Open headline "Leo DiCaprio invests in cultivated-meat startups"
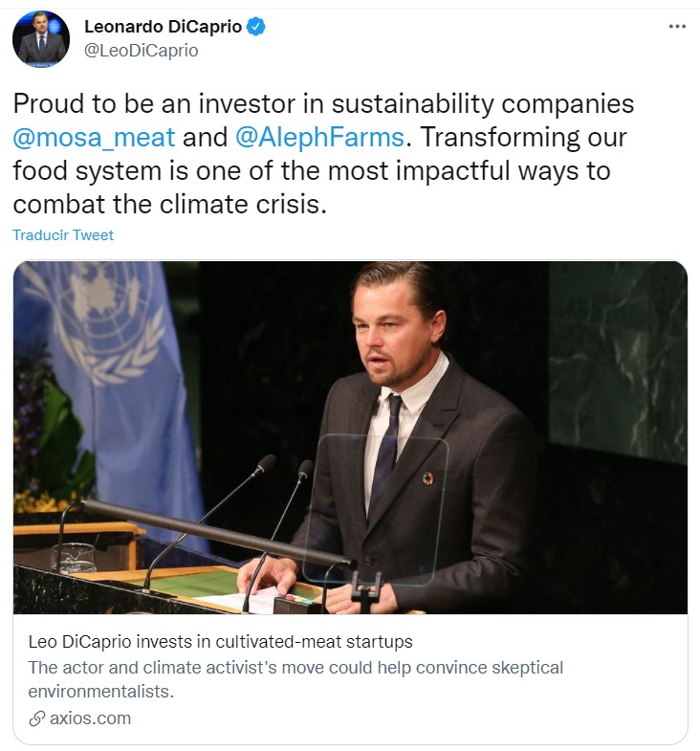The image size is (700, 751). pos(221,640)
